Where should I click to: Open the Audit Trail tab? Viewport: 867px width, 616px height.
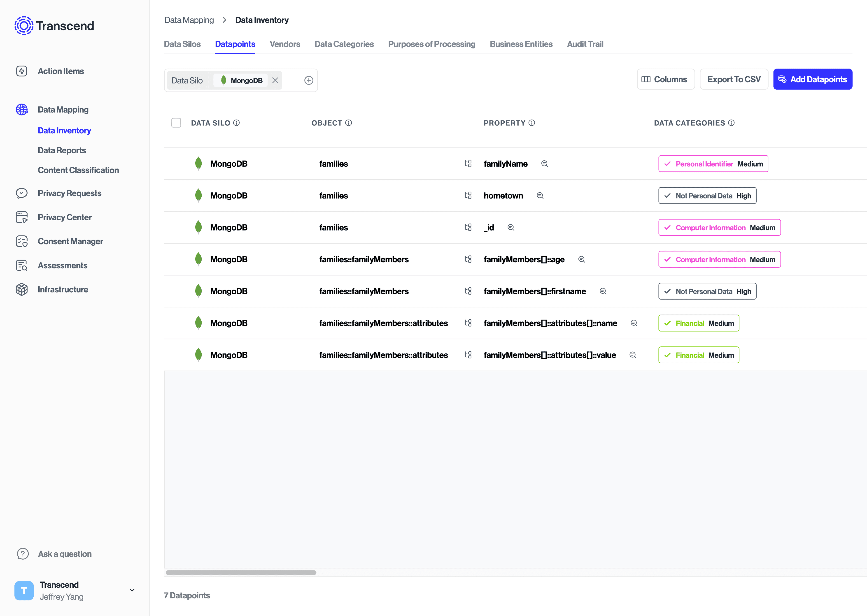pos(585,44)
